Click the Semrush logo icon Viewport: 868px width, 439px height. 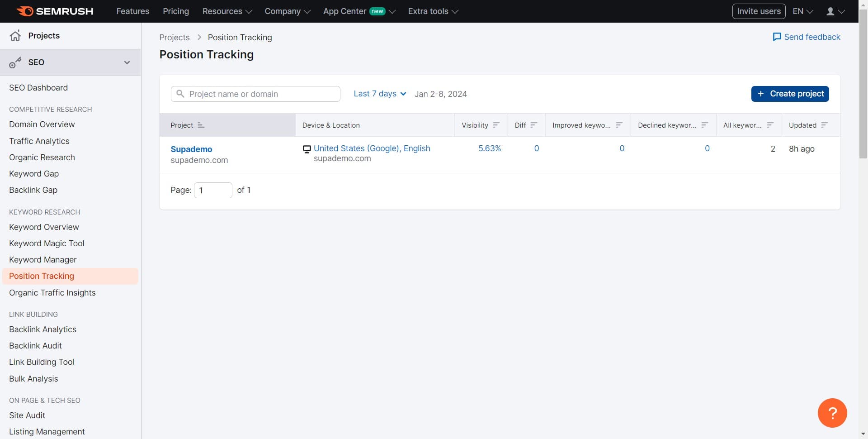pyautogui.click(x=25, y=11)
